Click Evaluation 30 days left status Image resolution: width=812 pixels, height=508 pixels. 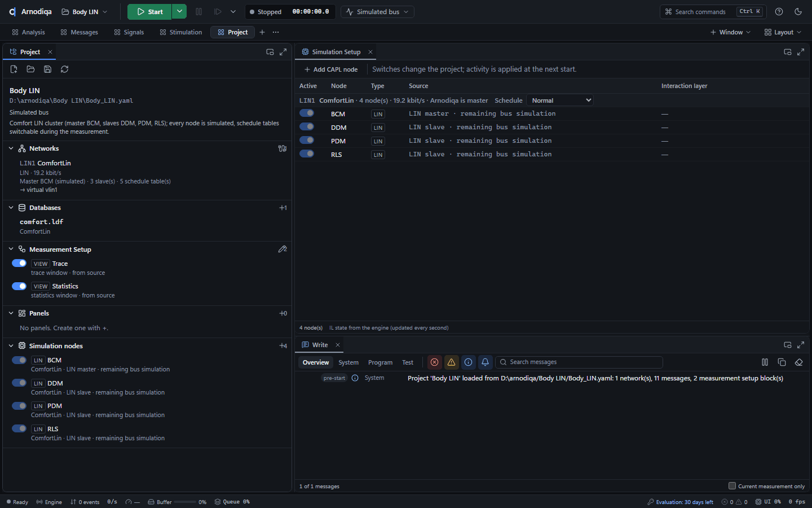[680, 502]
